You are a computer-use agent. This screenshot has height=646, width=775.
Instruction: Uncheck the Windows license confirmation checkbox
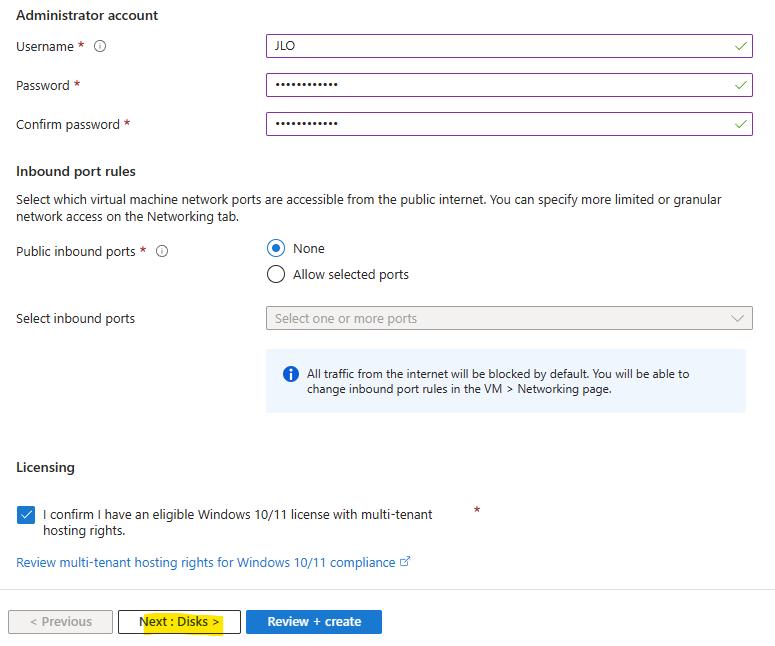[26, 515]
